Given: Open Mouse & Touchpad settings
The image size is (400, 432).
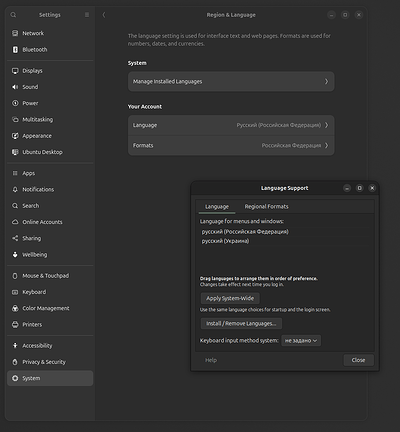Looking at the screenshot, I should [50, 276].
